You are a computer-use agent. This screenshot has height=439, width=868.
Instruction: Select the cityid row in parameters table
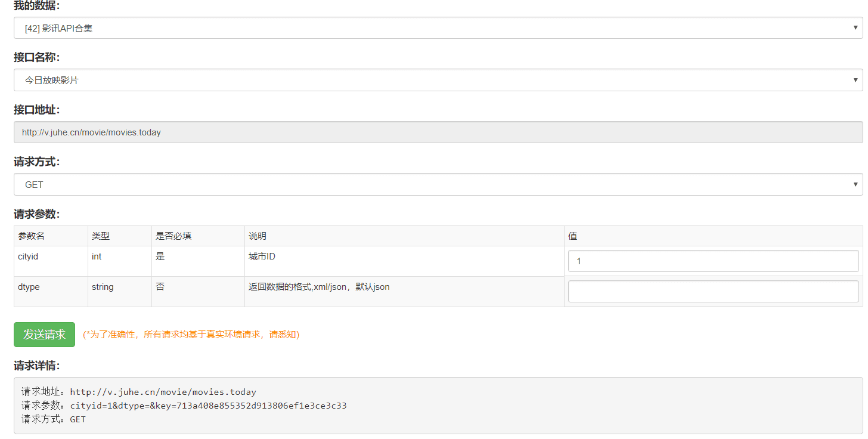click(27, 256)
